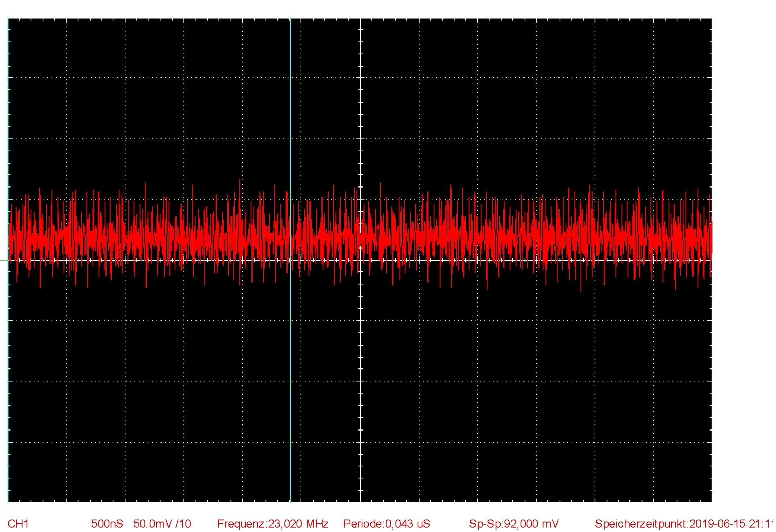Click the 50.0mV /10 vertical scale value
The width and height of the screenshot is (776, 532).
click(162, 524)
